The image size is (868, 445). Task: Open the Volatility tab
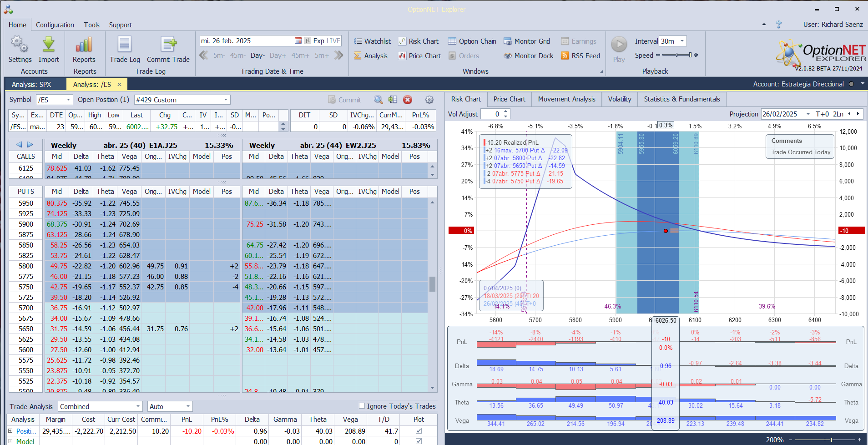[620, 99]
